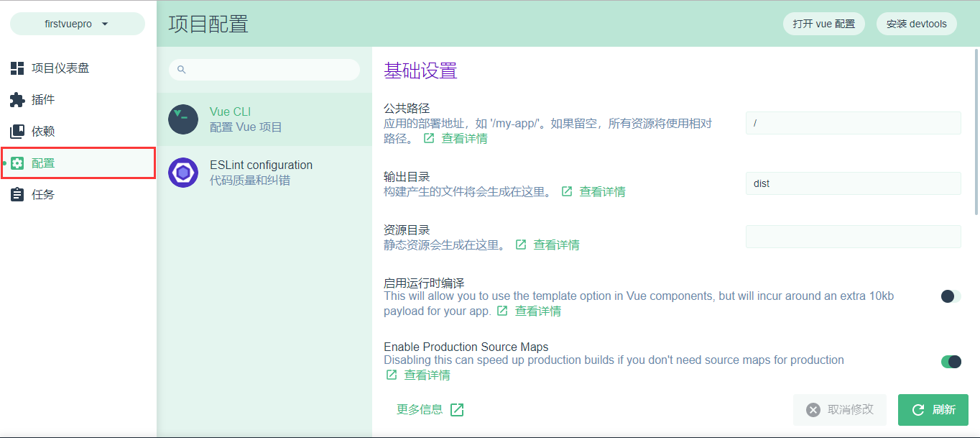Click the external-link icon next to 更多信息

point(457,410)
